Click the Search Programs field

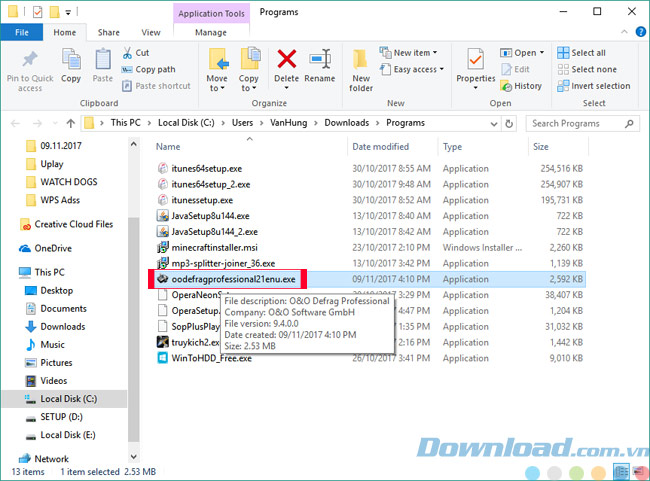(582, 123)
